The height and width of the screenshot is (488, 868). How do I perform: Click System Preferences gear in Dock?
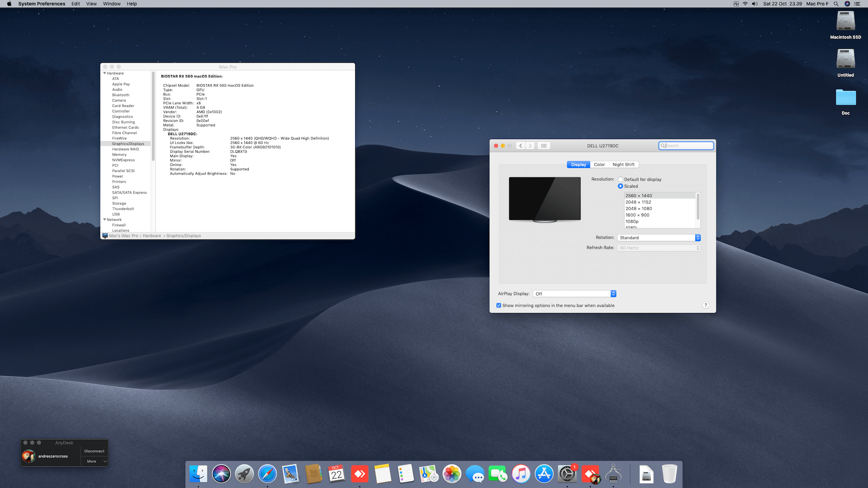click(567, 474)
